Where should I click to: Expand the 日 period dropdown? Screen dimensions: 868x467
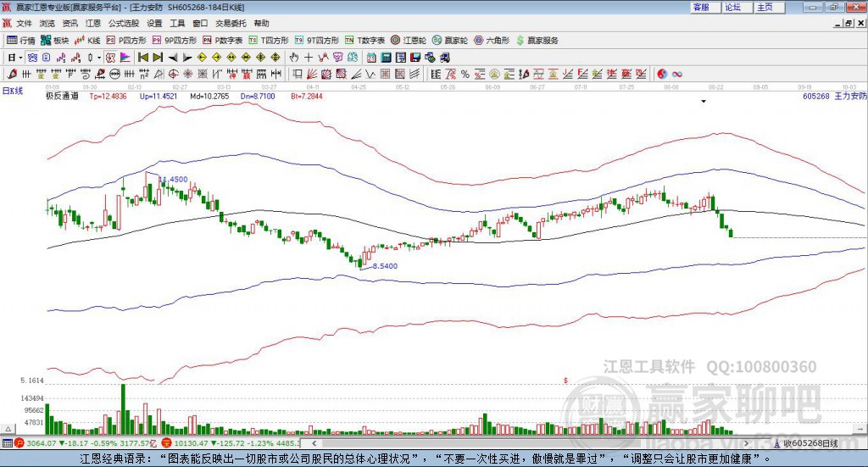[20, 58]
